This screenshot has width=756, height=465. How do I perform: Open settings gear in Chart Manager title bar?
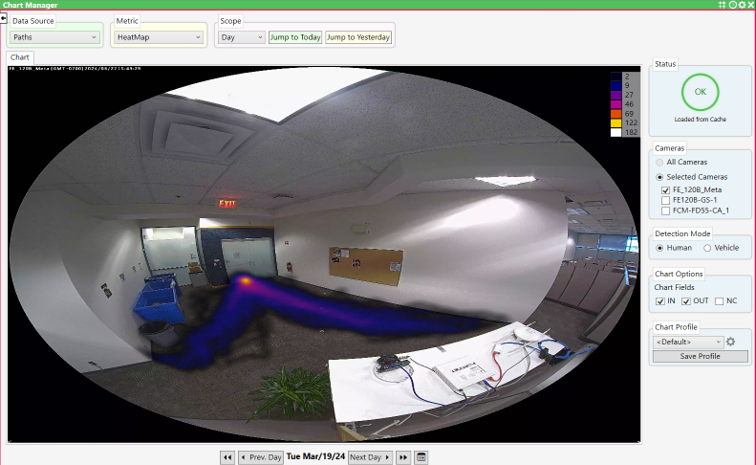[742, 5]
